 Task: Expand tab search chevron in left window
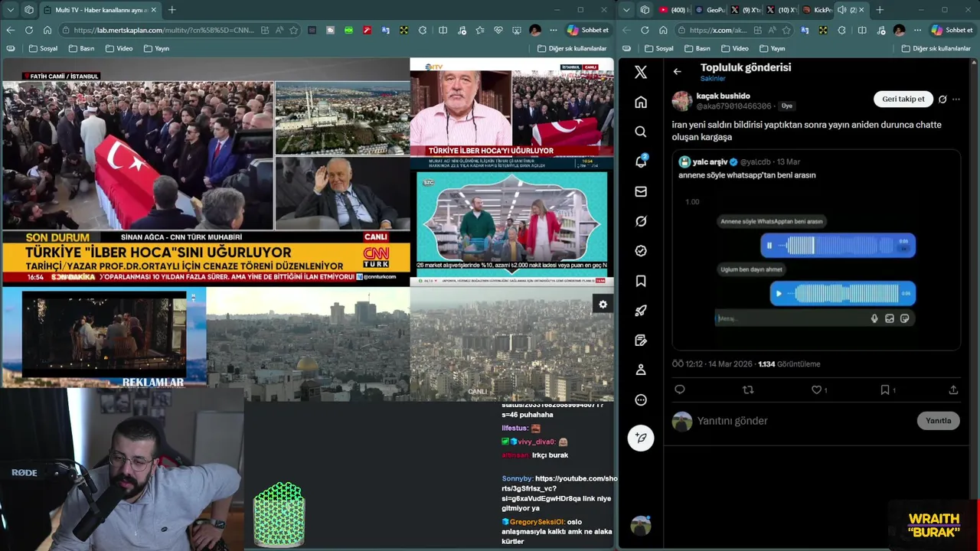coord(10,10)
